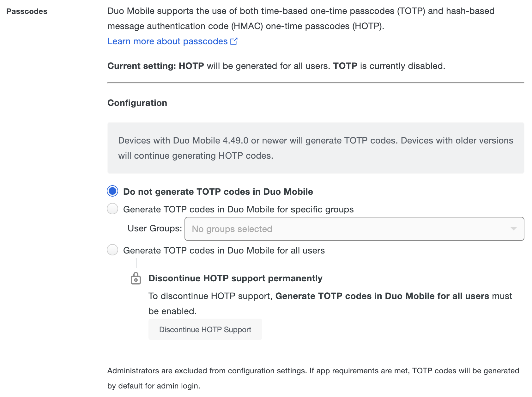The width and height of the screenshot is (532, 397).
Task: Expand the No groups selected picker
Action: [x=316, y=229]
